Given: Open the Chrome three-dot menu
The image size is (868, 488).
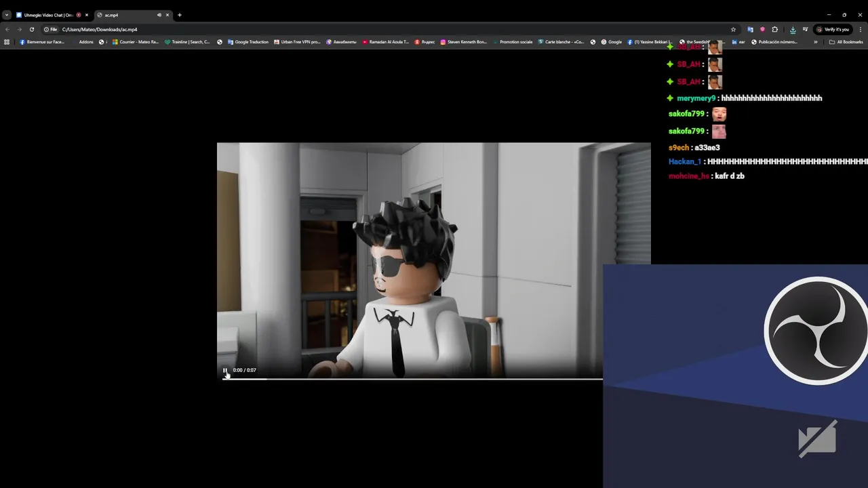Looking at the screenshot, I should (x=861, y=29).
